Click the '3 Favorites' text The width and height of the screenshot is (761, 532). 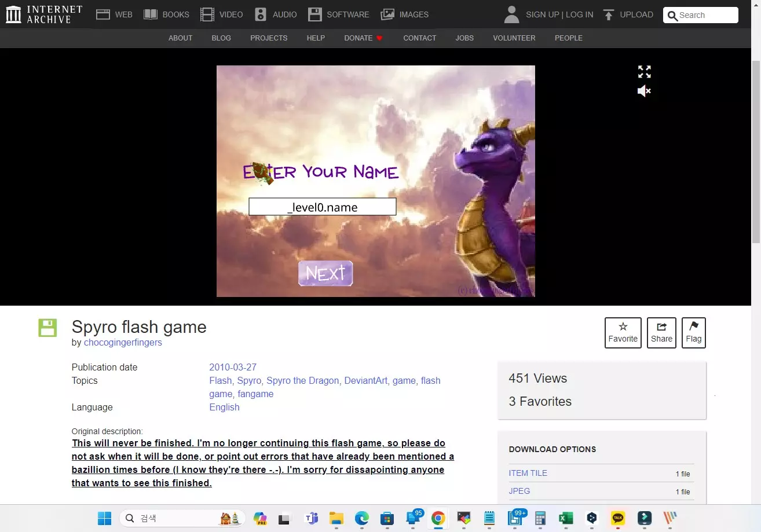540,401
